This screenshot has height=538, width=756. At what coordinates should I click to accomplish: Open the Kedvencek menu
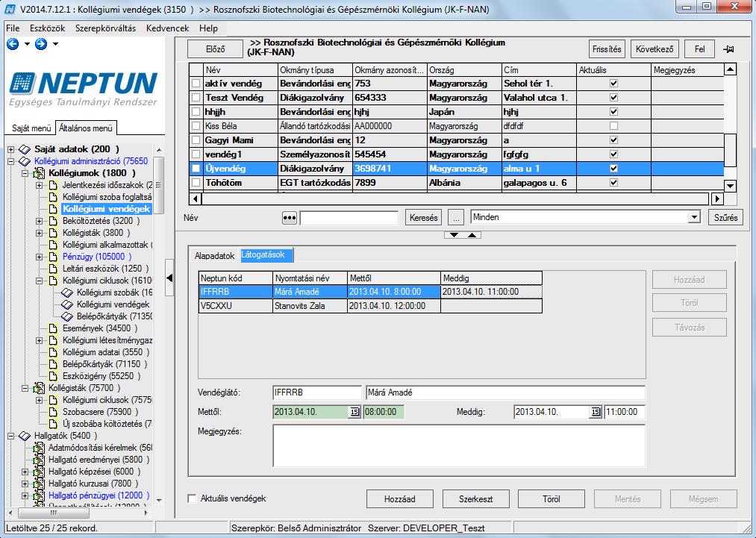point(167,28)
